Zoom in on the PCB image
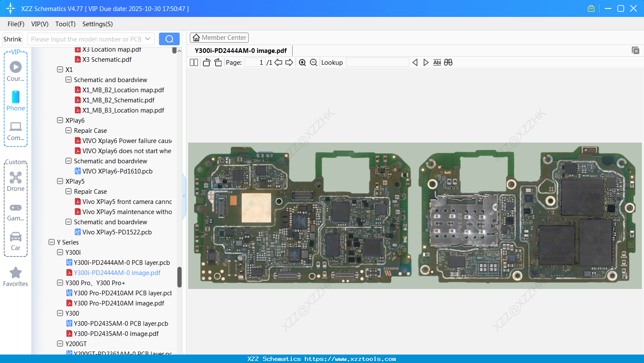The image size is (644, 363). click(302, 62)
